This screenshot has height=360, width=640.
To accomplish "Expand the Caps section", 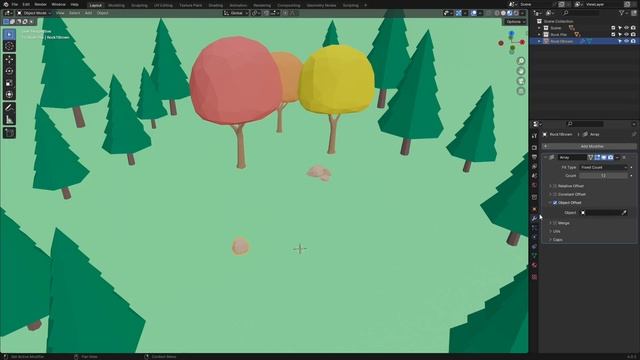I will pos(551,240).
